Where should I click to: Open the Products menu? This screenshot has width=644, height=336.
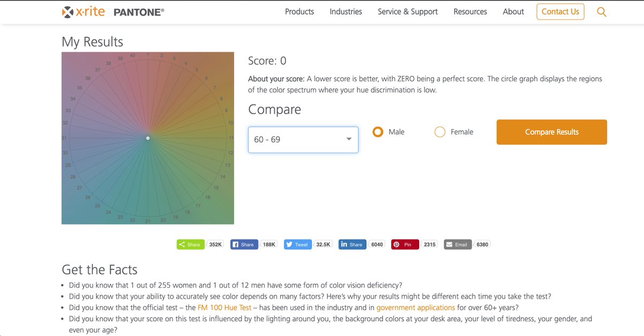pyautogui.click(x=299, y=12)
